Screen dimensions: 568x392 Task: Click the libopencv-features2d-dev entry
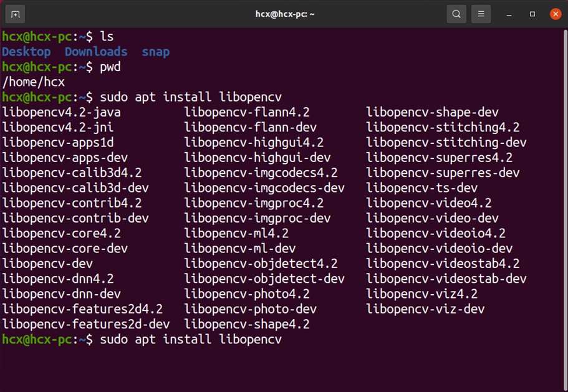pyautogui.click(x=86, y=324)
